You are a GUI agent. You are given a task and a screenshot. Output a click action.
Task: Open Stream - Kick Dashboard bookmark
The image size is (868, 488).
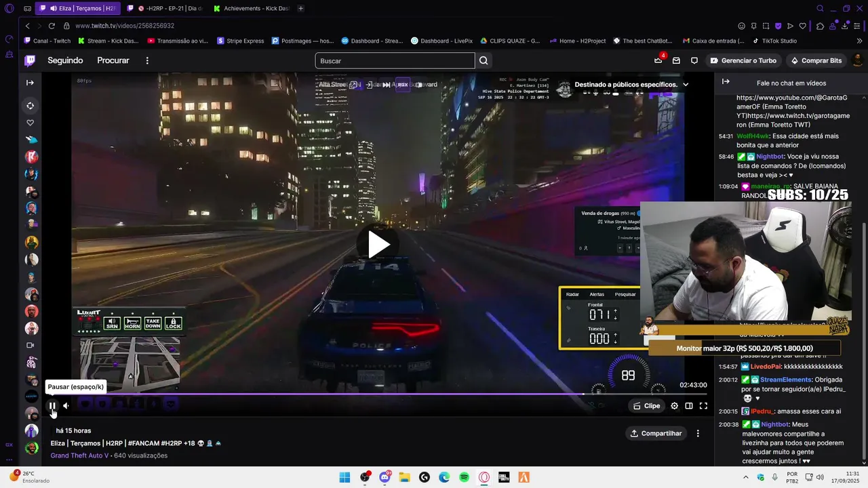[108, 41]
